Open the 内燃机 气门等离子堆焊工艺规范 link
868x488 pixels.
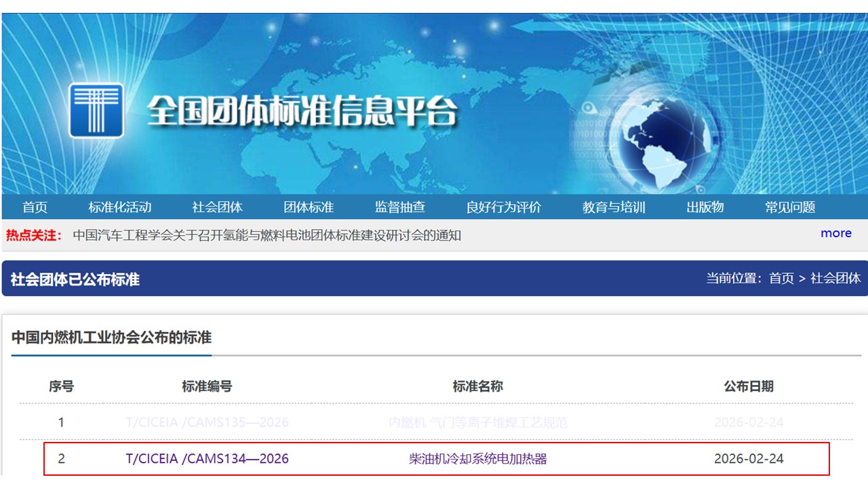tap(477, 423)
